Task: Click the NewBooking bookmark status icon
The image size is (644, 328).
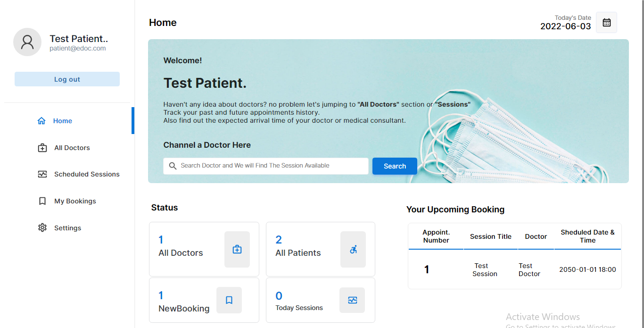Action: point(229,300)
